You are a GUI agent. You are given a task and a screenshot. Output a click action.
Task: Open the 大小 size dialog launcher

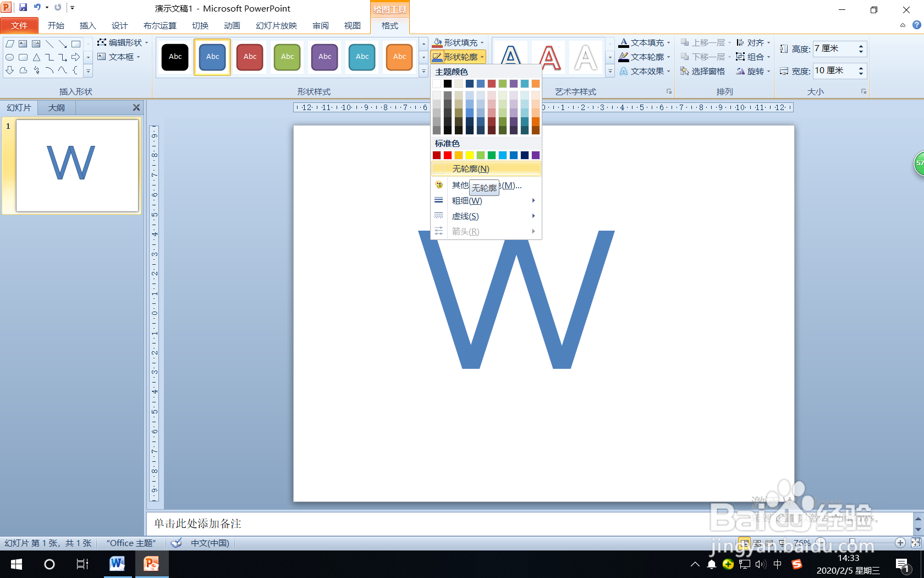click(864, 91)
